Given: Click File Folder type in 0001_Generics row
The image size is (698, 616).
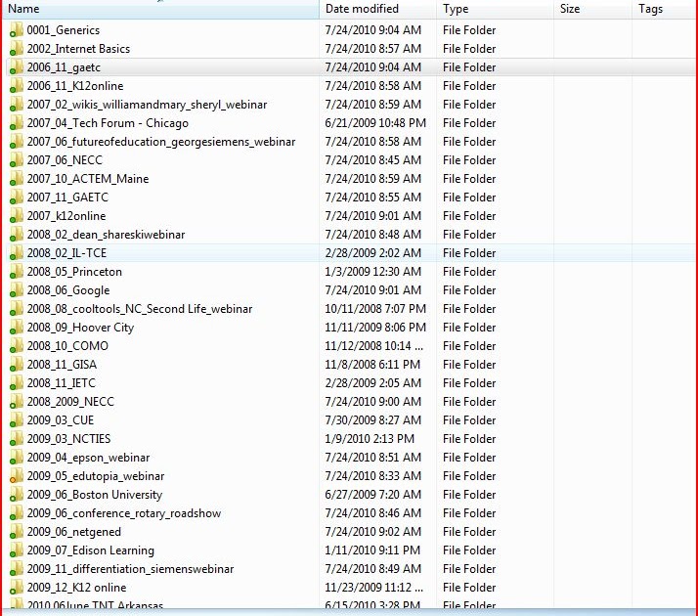Looking at the screenshot, I should pyautogui.click(x=469, y=30).
